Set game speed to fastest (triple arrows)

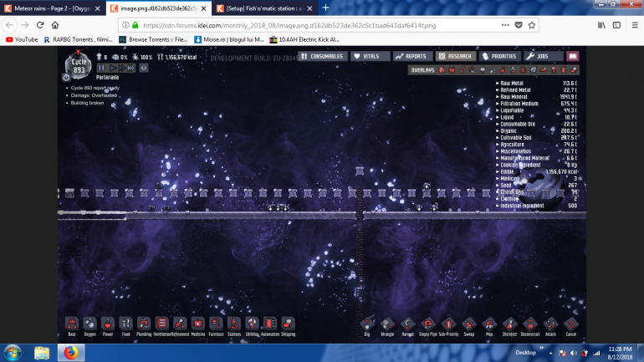point(130,68)
